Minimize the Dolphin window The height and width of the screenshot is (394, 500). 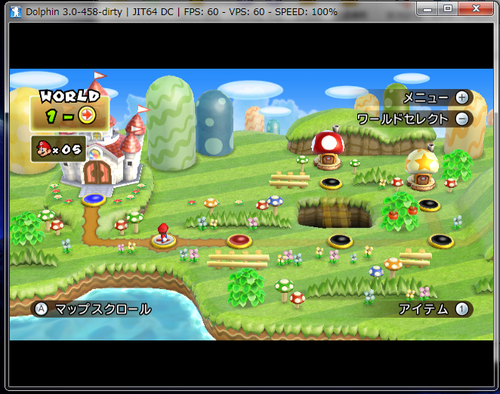(x=427, y=9)
